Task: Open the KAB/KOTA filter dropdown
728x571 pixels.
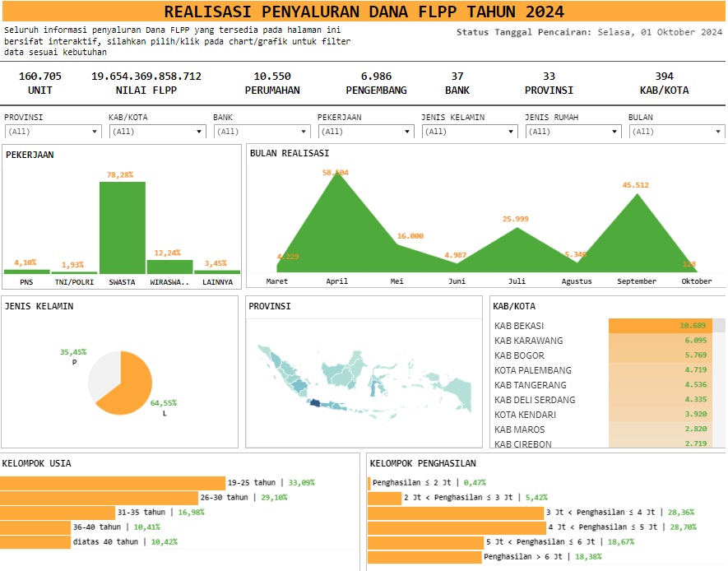Action: click(x=157, y=132)
